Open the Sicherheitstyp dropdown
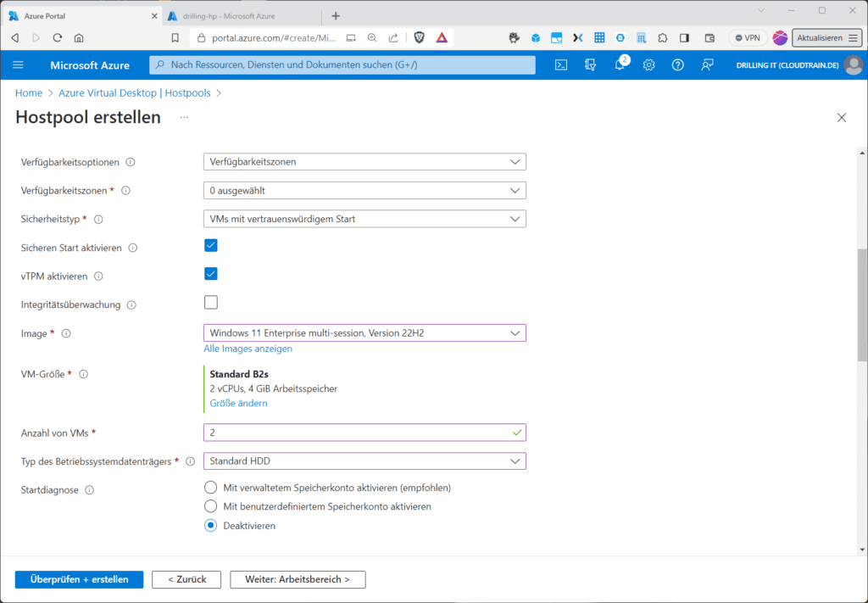The image size is (868, 603). tap(364, 219)
